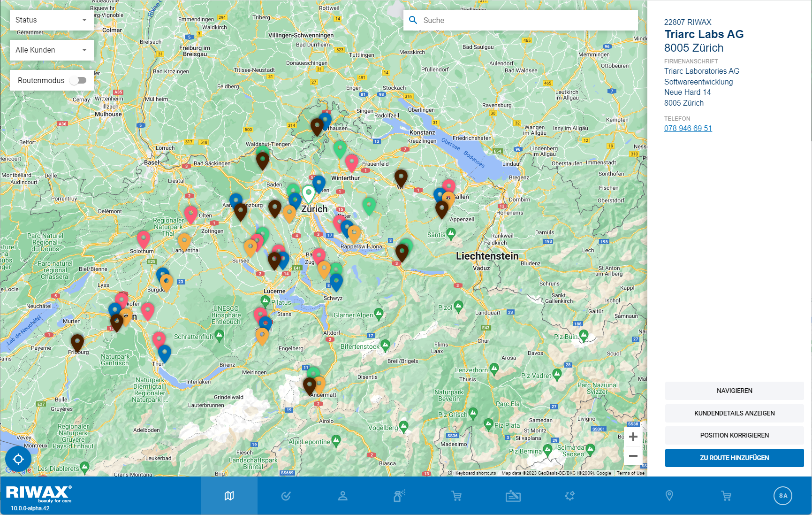The image size is (812, 515).
Task: Enable the Routenmodus toggle switch
Action: tap(78, 80)
